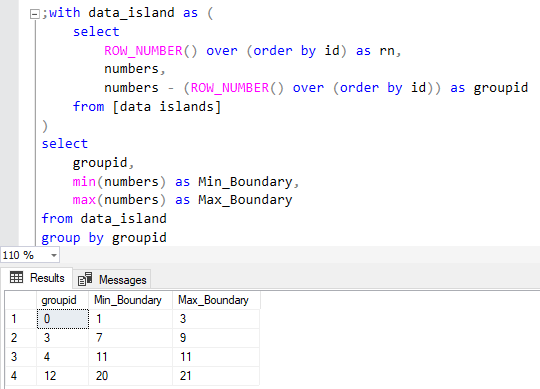Viewport: 540px width, 389px height.
Task: Collapse the with data_island code block
Action: coord(34,14)
